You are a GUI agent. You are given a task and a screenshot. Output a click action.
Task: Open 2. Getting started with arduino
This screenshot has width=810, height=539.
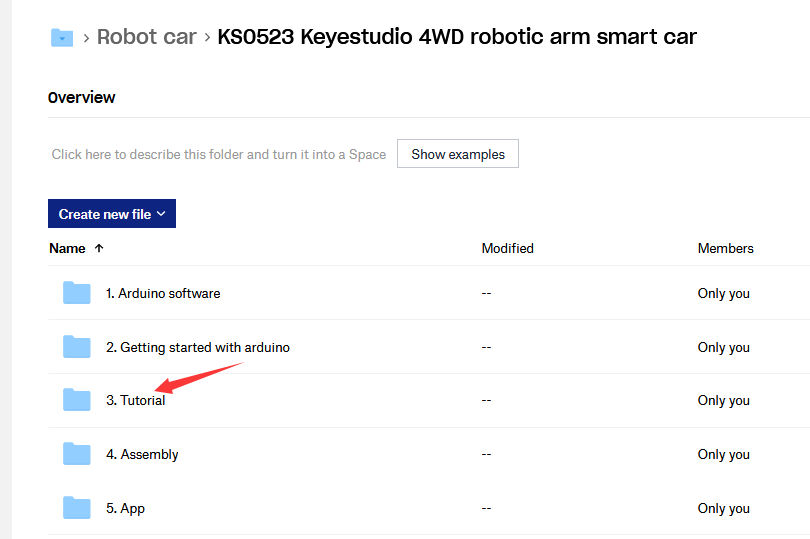pyautogui.click(x=198, y=347)
